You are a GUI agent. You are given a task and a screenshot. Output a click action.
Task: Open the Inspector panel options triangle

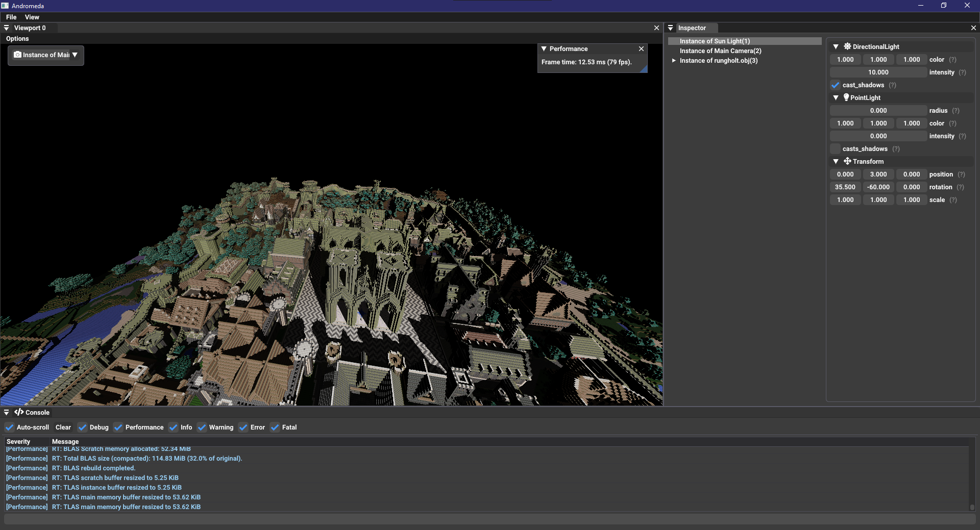671,28
